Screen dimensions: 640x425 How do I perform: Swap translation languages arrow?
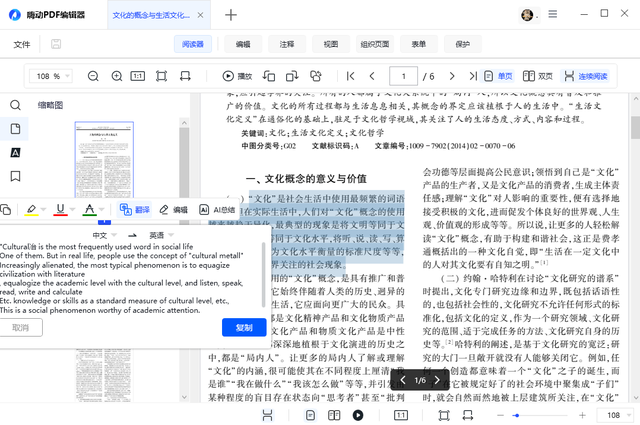coord(132,235)
